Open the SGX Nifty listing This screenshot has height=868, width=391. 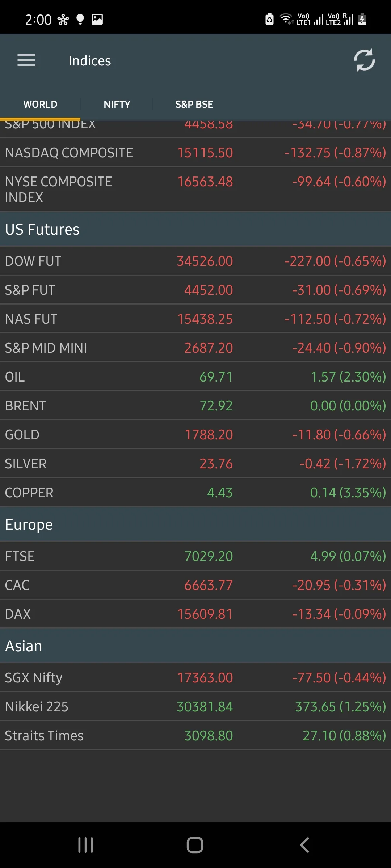(195, 677)
